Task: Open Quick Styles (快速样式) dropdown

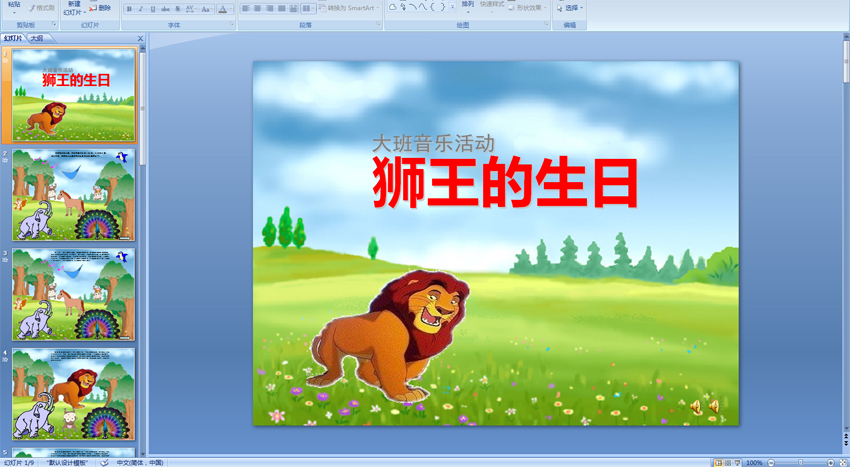Action: point(492,8)
